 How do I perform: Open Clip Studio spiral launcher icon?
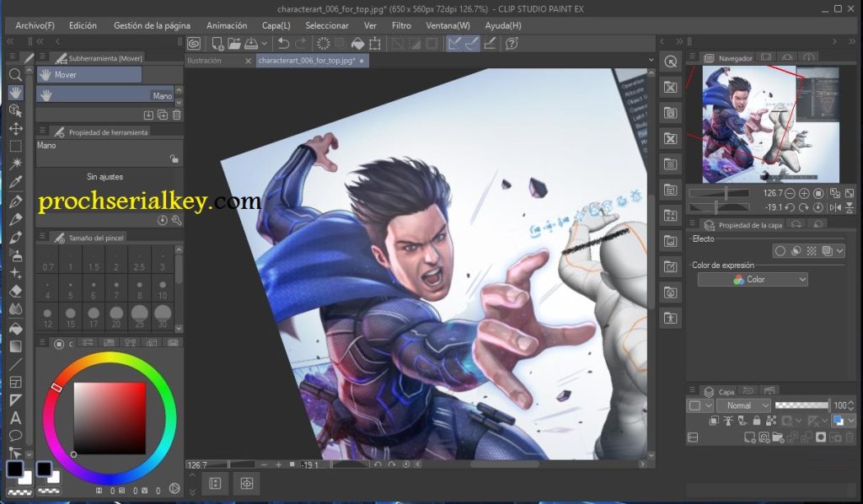[194, 44]
